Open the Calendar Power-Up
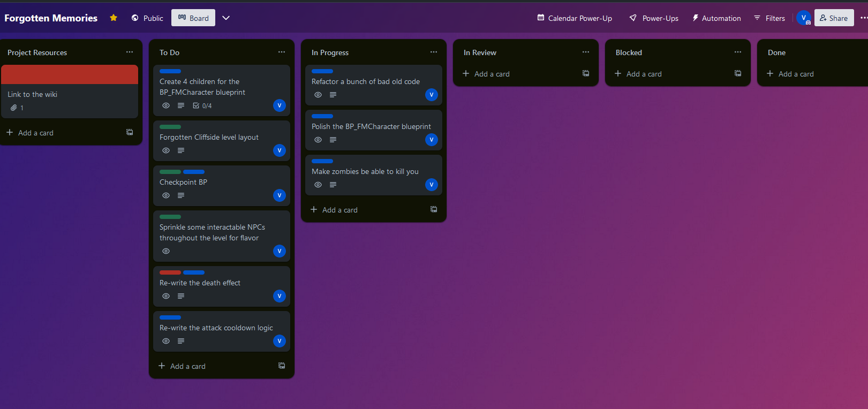Screen dimensions: 868x409 tap(575, 18)
